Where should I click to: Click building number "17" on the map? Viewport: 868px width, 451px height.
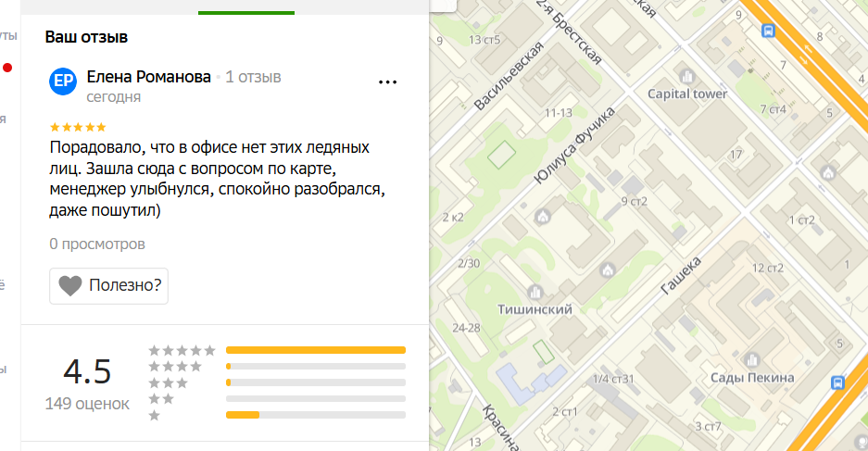coord(736,155)
